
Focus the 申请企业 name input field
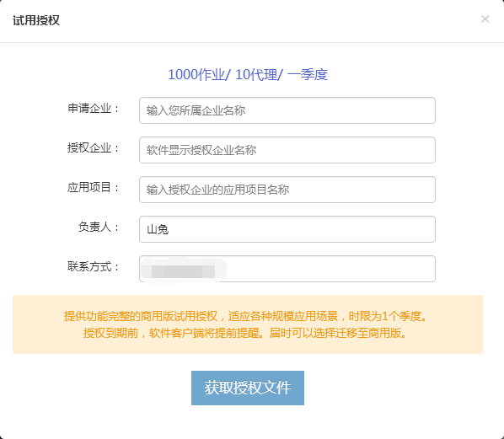click(287, 110)
